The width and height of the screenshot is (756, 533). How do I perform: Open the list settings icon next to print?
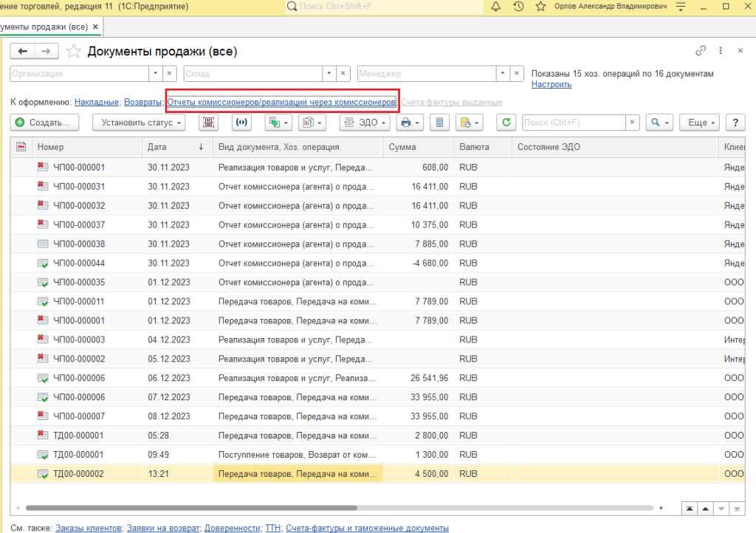(x=439, y=123)
